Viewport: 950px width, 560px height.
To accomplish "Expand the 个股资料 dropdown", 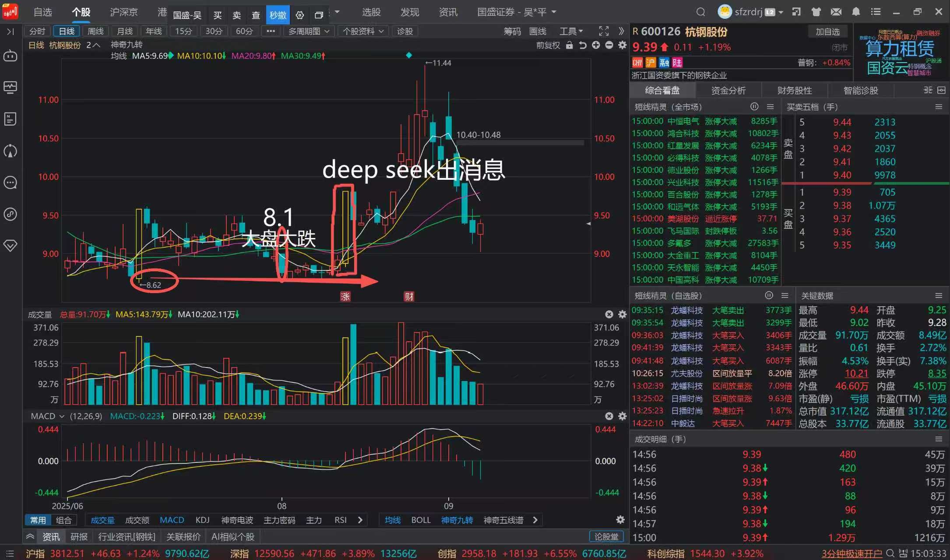I will pyautogui.click(x=363, y=31).
